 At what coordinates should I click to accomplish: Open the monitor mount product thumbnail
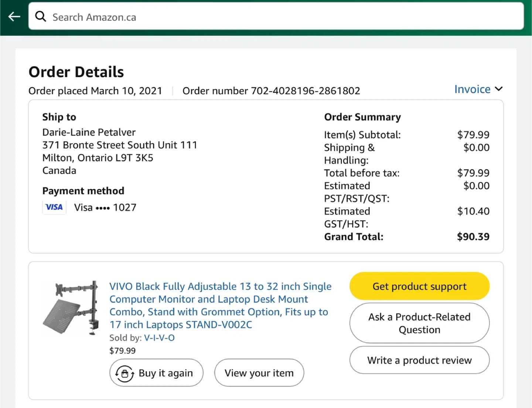pos(71,308)
